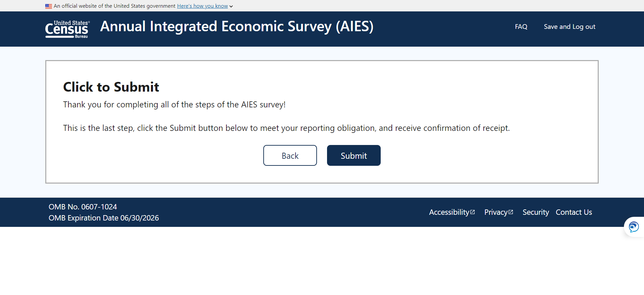Click the "Click to Submit" heading
This screenshot has height=295, width=644.
coord(111,87)
